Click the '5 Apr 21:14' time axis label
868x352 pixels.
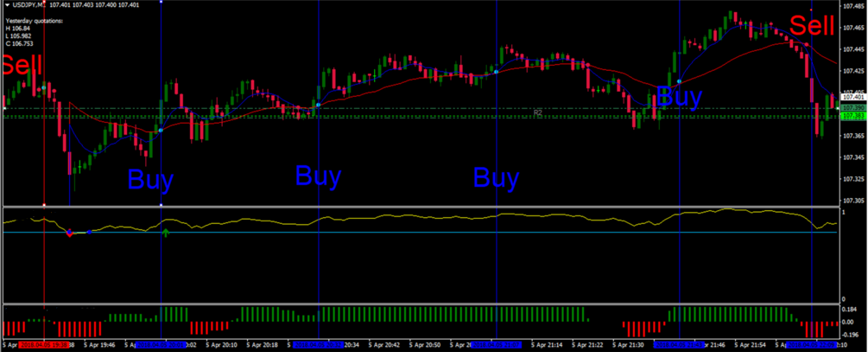click(545, 344)
